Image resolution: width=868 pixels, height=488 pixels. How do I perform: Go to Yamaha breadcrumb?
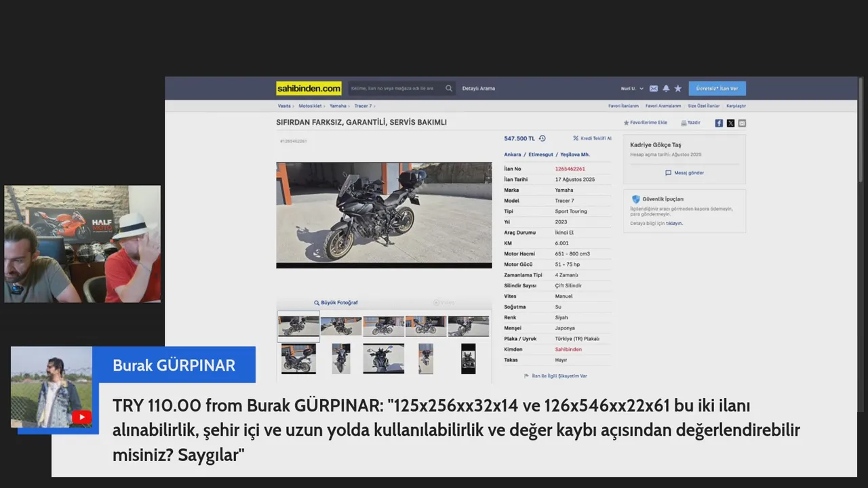(338, 106)
